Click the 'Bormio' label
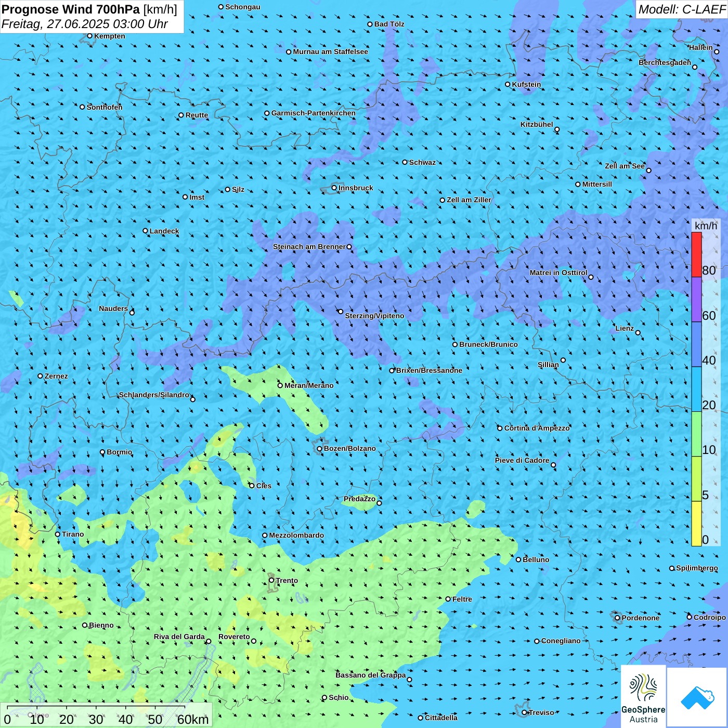728x728 pixels. (119, 452)
